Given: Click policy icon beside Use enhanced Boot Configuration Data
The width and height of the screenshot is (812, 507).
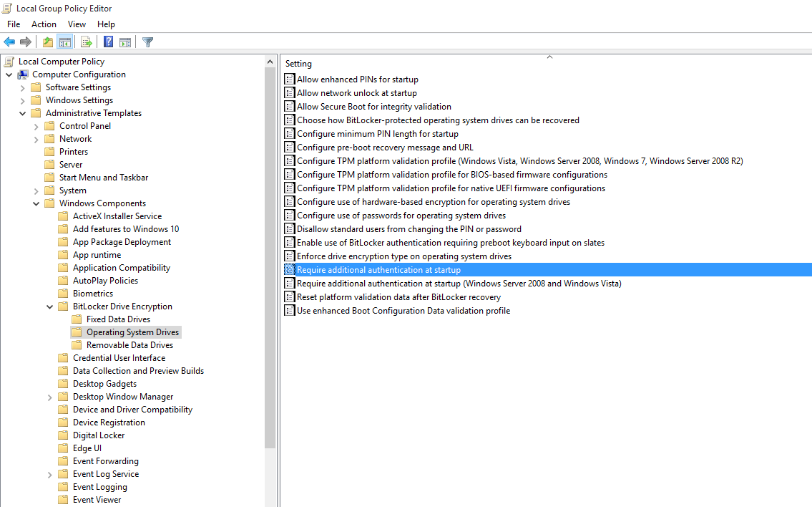Looking at the screenshot, I should pyautogui.click(x=290, y=311).
